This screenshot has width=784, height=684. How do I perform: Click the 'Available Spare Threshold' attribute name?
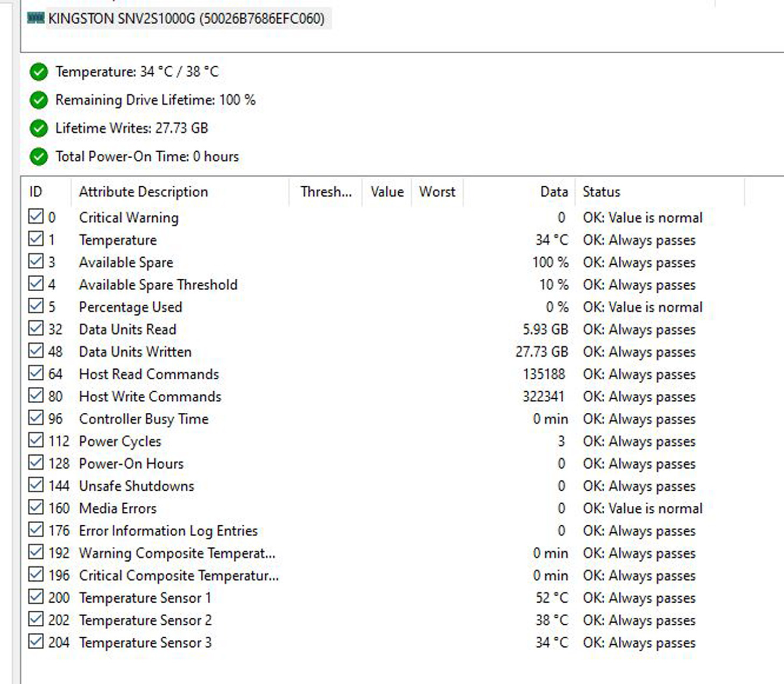pos(158,285)
